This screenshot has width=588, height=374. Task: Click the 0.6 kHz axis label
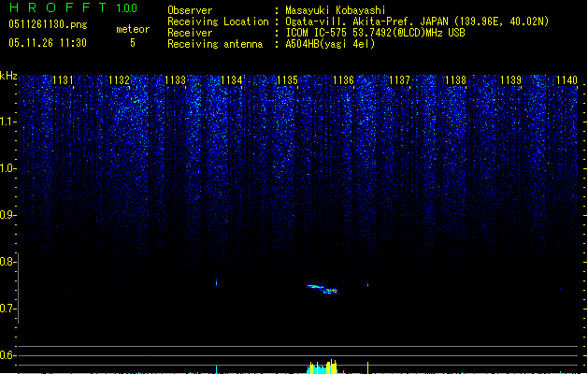tap(7, 355)
